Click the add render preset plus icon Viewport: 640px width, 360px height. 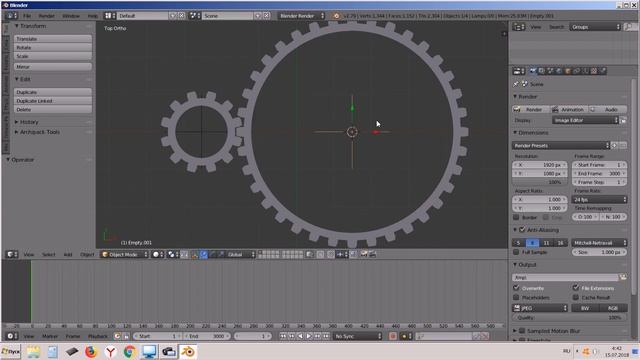[x=614, y=145]
